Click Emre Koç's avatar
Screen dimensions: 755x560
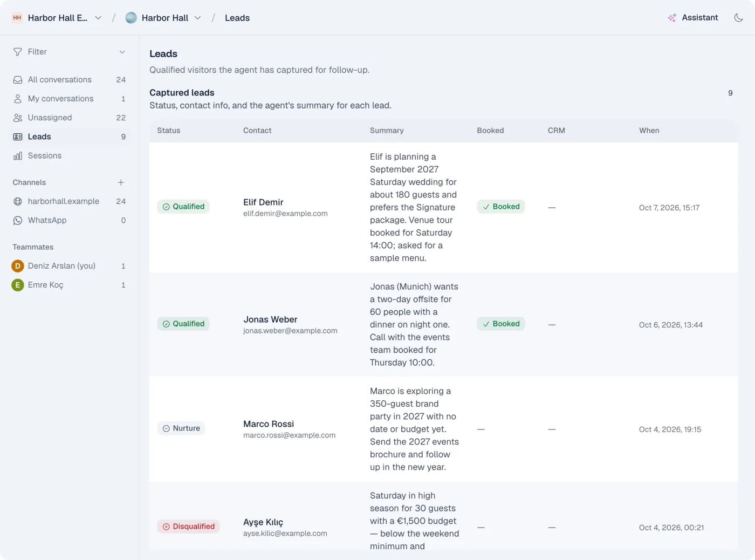pyautogui.click(x=18, y=285)
